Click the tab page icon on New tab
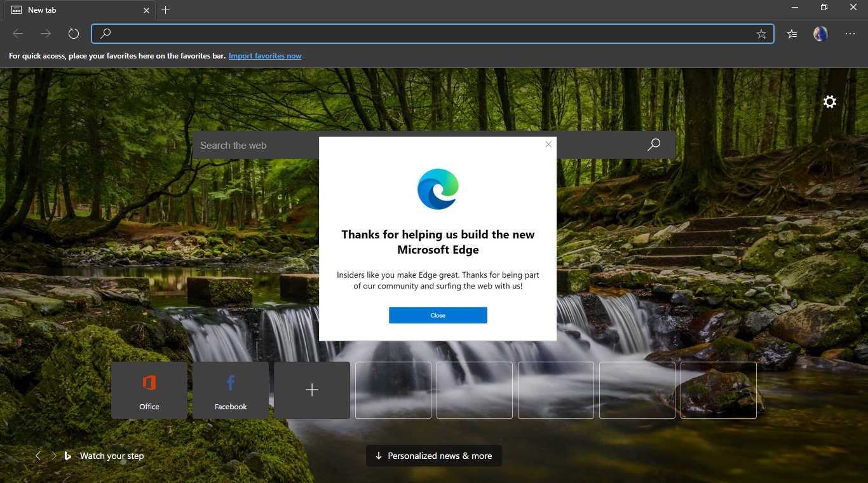 (17, 10)
